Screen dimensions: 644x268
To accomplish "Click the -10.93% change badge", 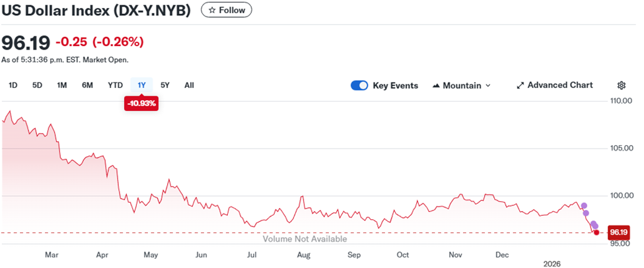I will coord(141,103).
